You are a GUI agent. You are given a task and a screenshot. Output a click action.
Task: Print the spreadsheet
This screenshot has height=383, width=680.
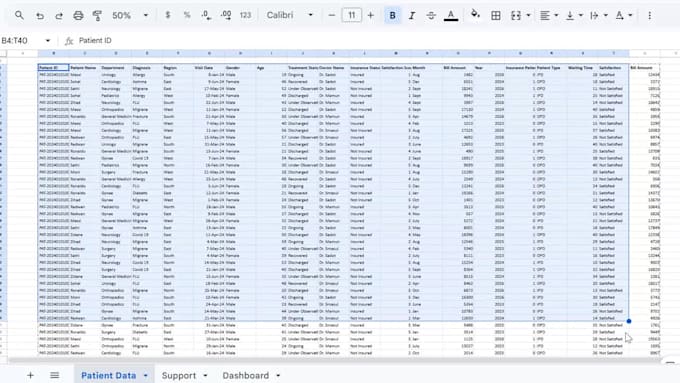click(x=78, y=16)
